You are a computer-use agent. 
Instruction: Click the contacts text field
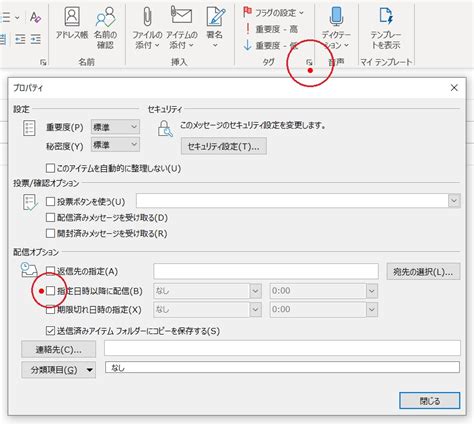point(282,348)
